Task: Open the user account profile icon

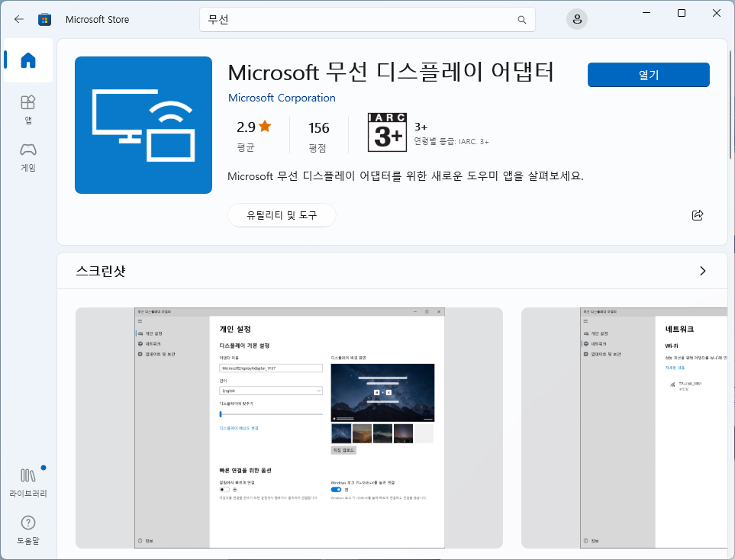Action: click(577, 19)
